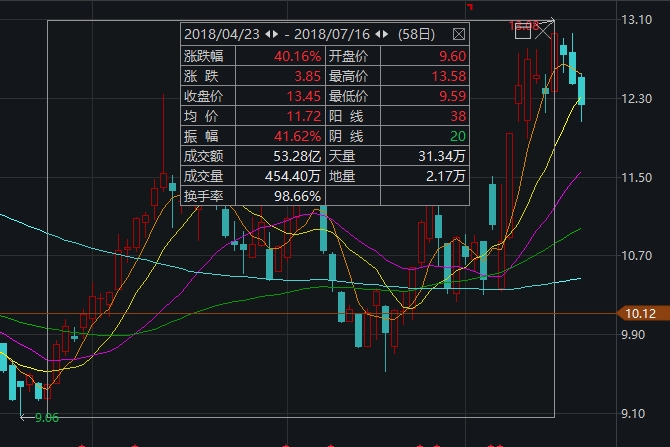Viewport: 670px width, 447px height.
Task: Move start date 2018/04/23 one day earlier
Action: click(x=268, y=34)
